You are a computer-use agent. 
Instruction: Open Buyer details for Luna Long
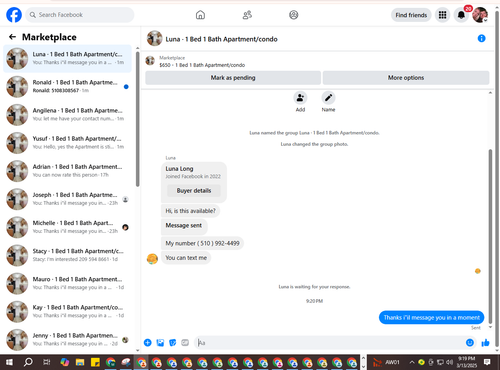click(194, 191)
